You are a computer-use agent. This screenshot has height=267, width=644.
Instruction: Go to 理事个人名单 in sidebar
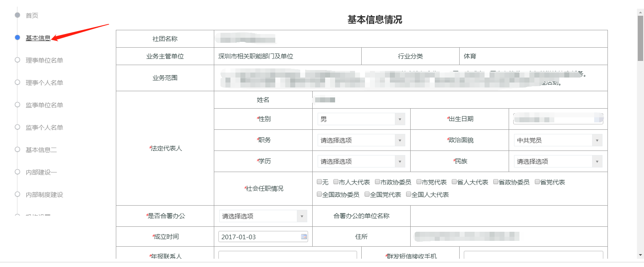point(44,83)
